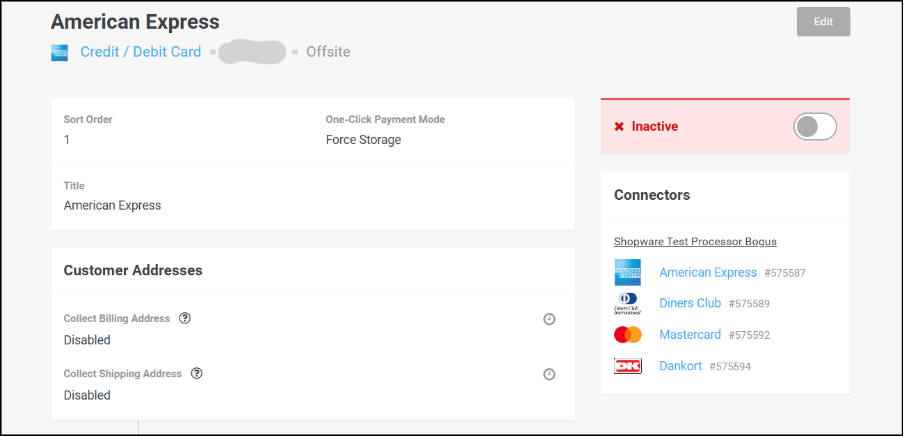Click the Disabled value under Collect Billing Address
Screen dimensions: 904x436
87,340
